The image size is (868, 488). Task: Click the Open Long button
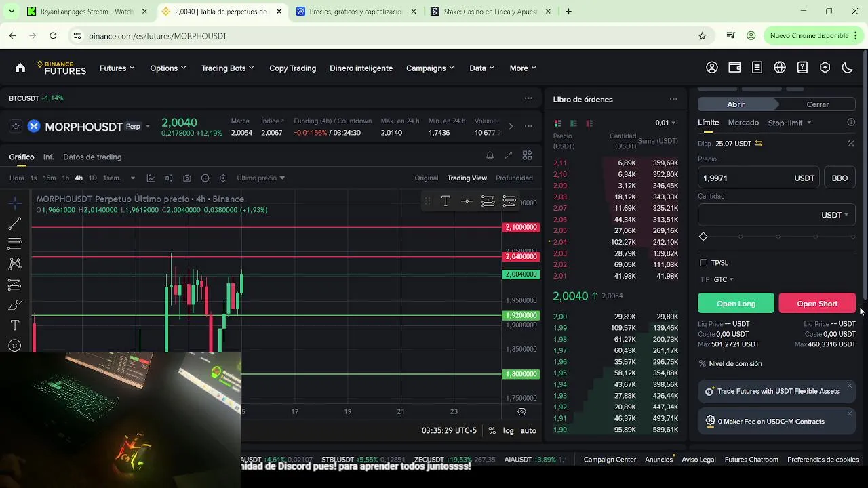point(736,304)
